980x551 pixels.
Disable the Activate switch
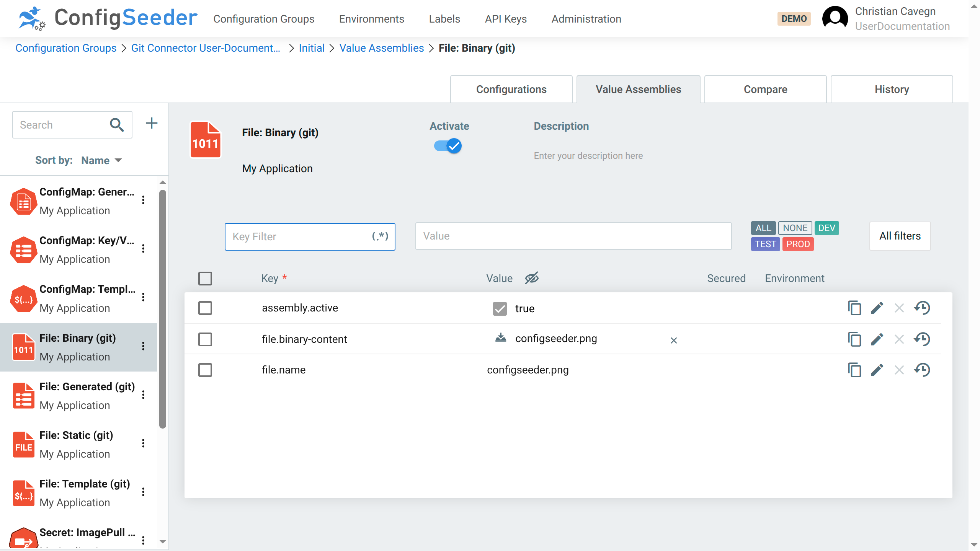(x=447, y=146)
